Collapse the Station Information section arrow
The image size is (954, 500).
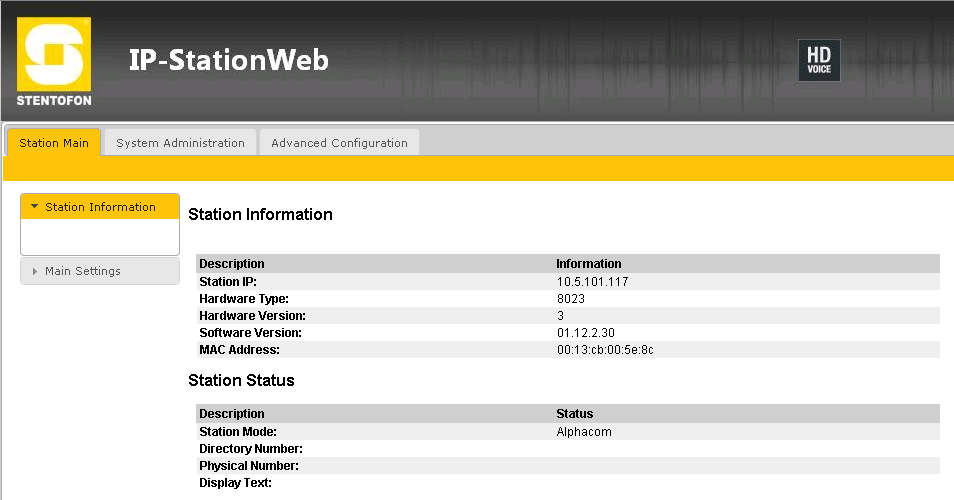[35, 207]
